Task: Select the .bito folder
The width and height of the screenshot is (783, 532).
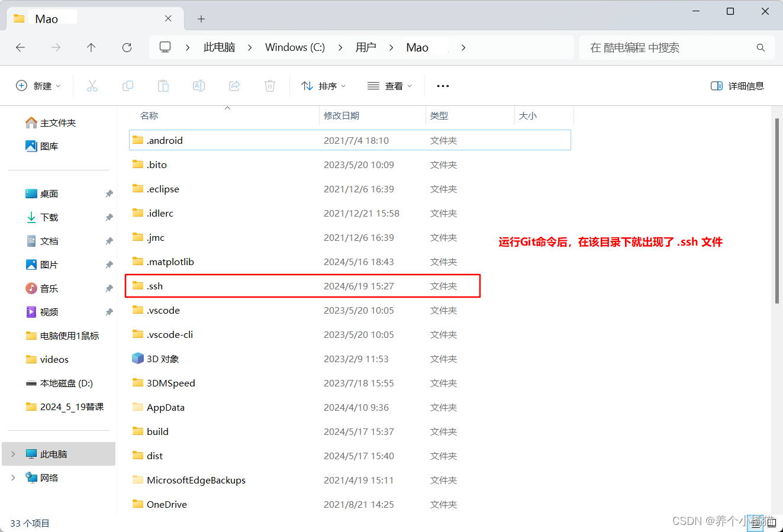Action: click(350, 165)
